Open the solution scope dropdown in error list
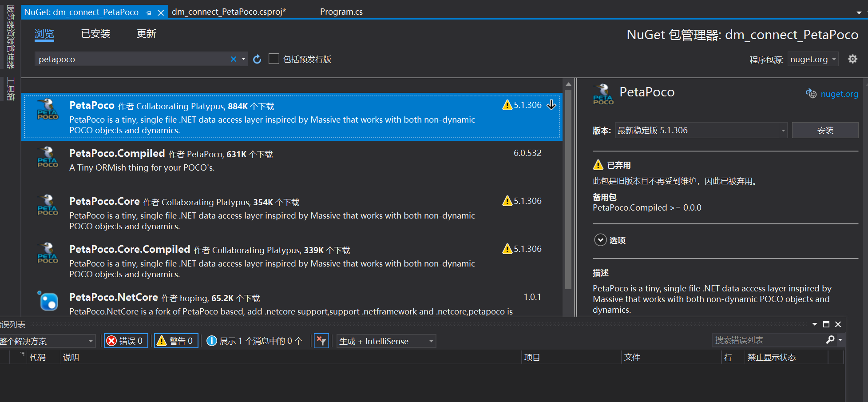Image resolution: width=868 pixels, height=402 pixels. tap(48, 341)
